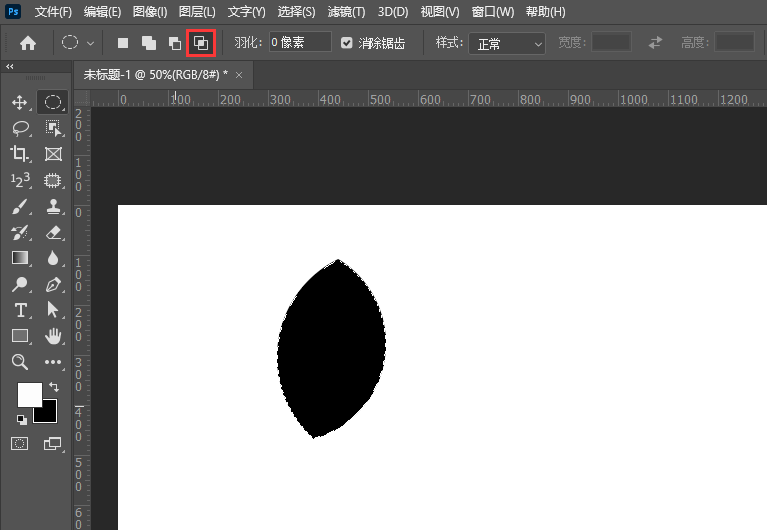This screenshot has height=530, width=767.
Task: Activate the Hand tool
Action: (54, 336)
